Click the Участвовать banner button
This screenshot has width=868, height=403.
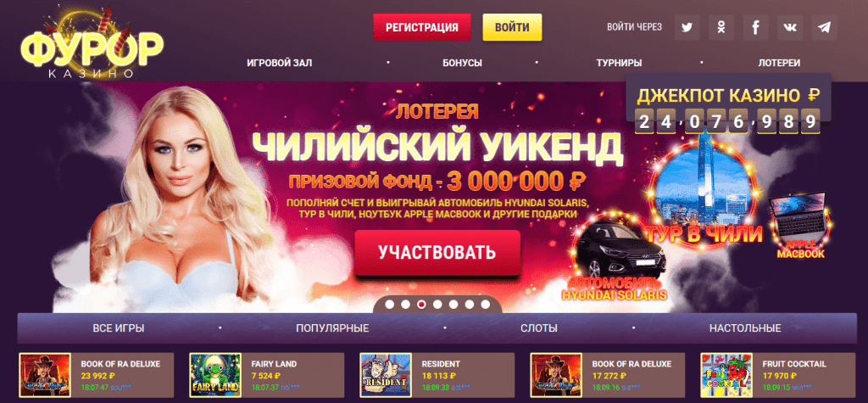pos(437,253)
